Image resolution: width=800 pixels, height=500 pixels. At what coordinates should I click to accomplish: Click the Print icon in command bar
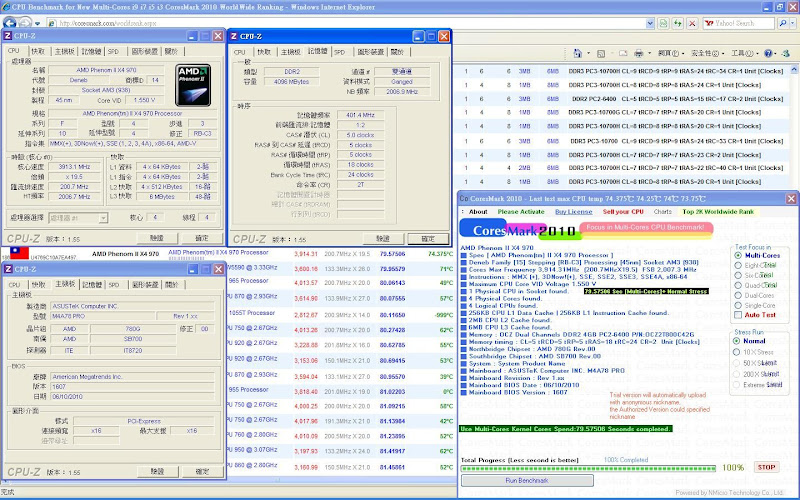(x=638, y=53)
